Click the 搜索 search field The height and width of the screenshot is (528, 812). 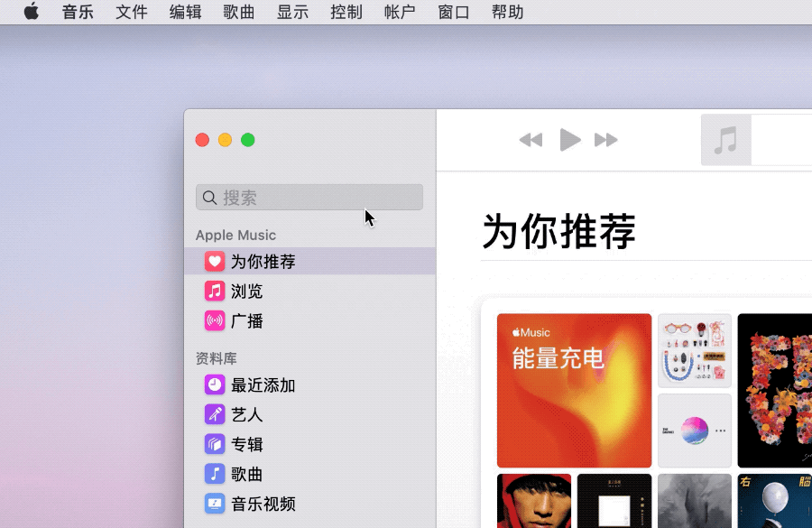click(309, 198)
